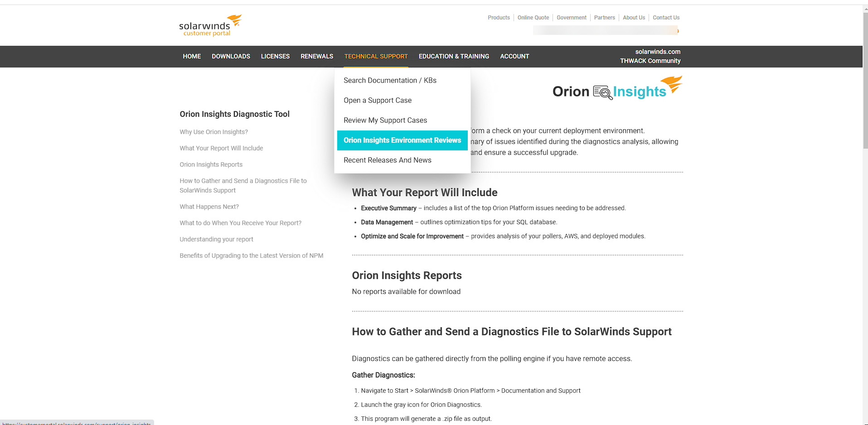Click the Launch the gray icon step
The width and height of the screenshot is (868, 425).
coord(421,405)
